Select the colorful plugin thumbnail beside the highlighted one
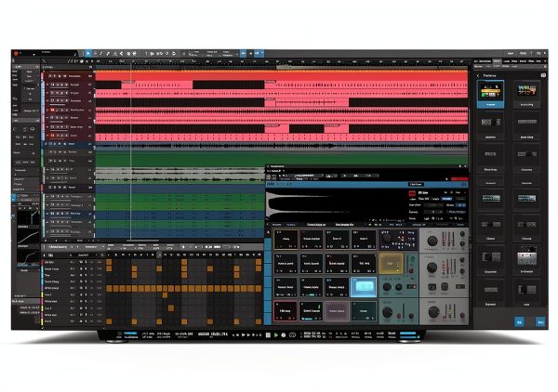558x392 pixels. [526, 94]
